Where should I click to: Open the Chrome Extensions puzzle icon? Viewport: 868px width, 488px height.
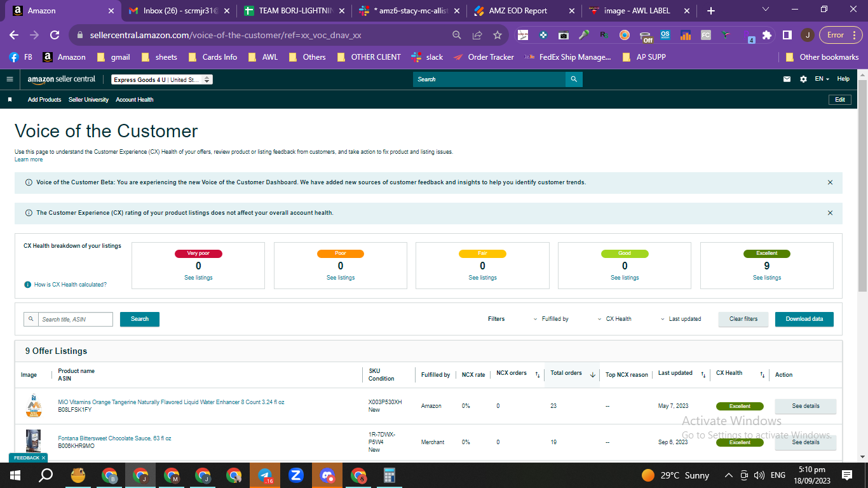point(767,35)
